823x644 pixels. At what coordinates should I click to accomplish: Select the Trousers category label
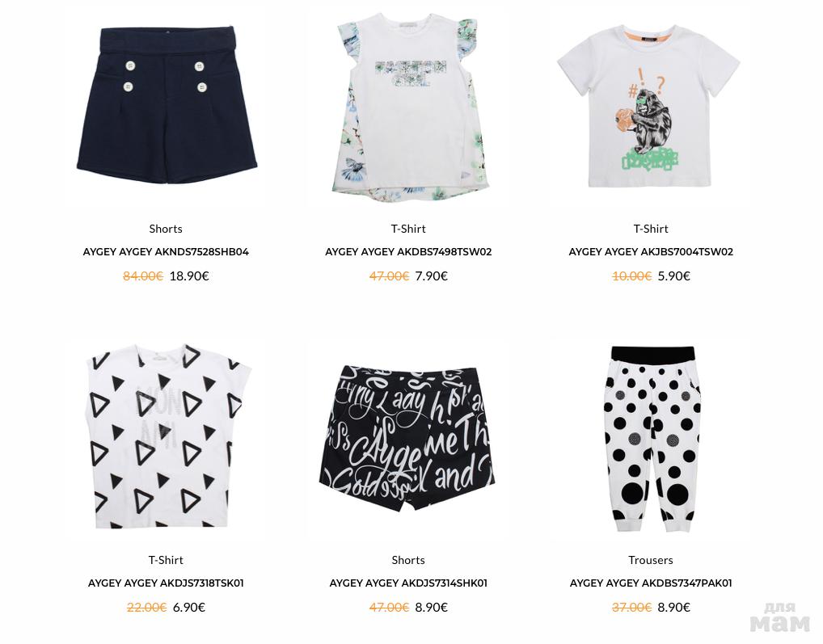[651, 560]
